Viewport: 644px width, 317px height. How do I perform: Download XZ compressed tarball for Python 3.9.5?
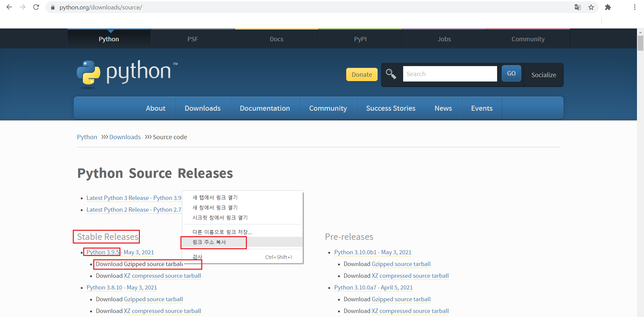pos(162,276)
